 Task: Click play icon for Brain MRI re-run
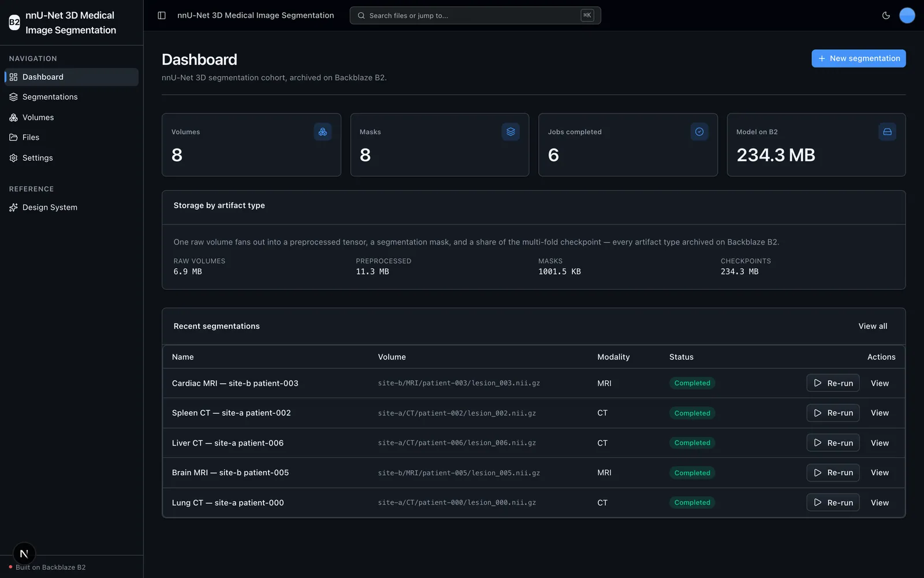818,473
